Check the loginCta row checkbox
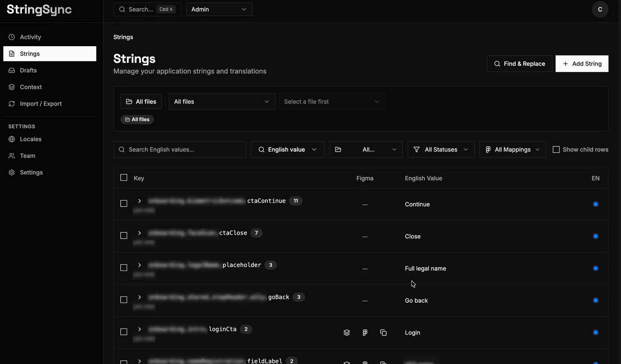 124,332
